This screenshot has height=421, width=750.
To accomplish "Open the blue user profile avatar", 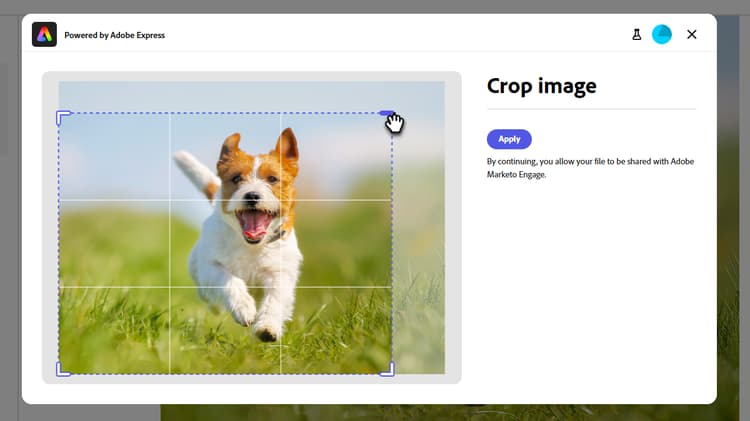I will pos(662,34).
